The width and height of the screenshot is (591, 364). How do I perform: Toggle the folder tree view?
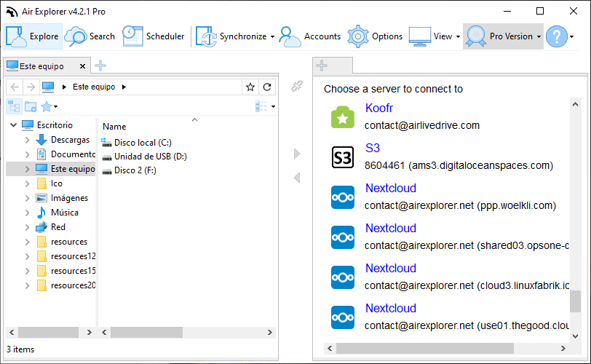click(15, 106)
